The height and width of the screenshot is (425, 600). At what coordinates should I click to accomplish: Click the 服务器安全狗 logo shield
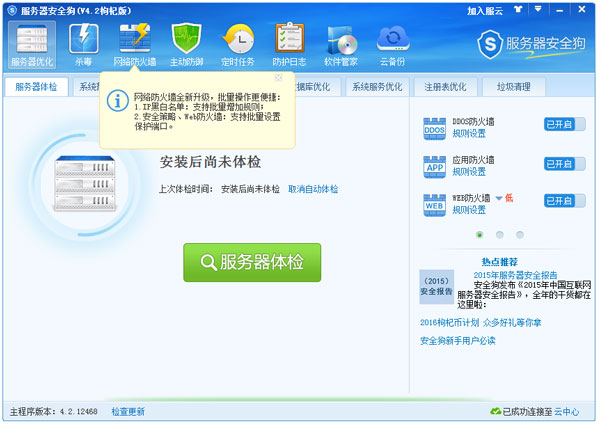click(490, 44)
